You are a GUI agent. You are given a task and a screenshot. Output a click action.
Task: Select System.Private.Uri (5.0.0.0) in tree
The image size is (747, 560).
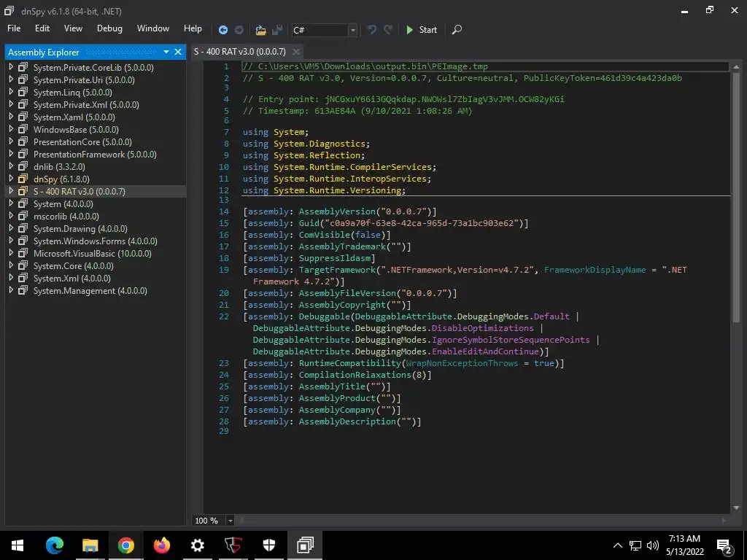(x=84, y=80)
